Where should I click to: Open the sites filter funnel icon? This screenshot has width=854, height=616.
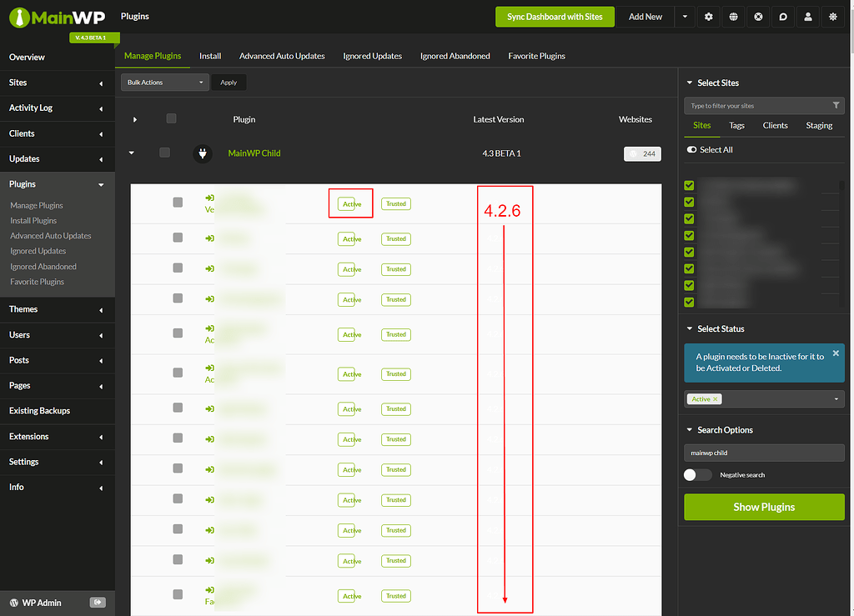click(836, 105)
